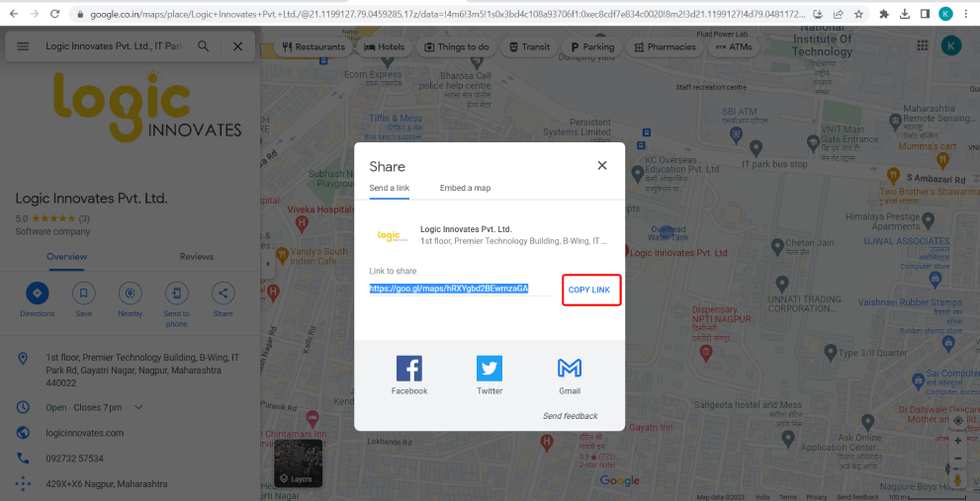Bookmark this page with star
This screenshot has width=980, height=501.
(858, 13)
